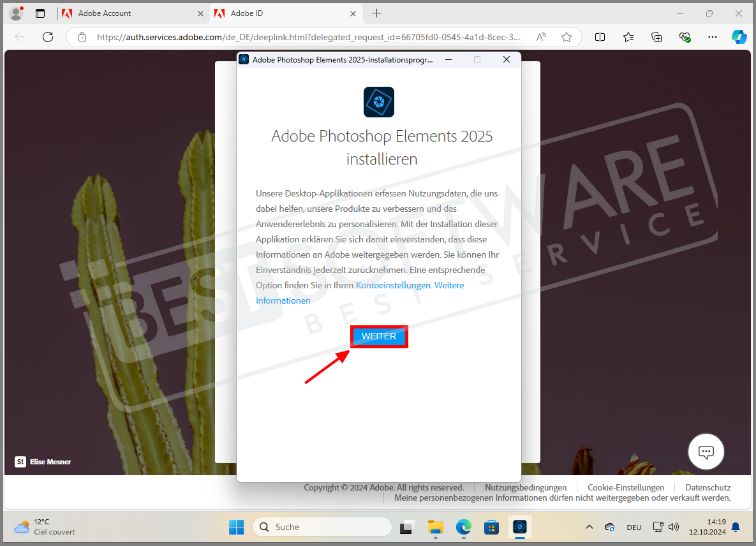Viewport: 756px width, 546px height.
Task: Open the tab actions menu icon
Action: (40, 13)
